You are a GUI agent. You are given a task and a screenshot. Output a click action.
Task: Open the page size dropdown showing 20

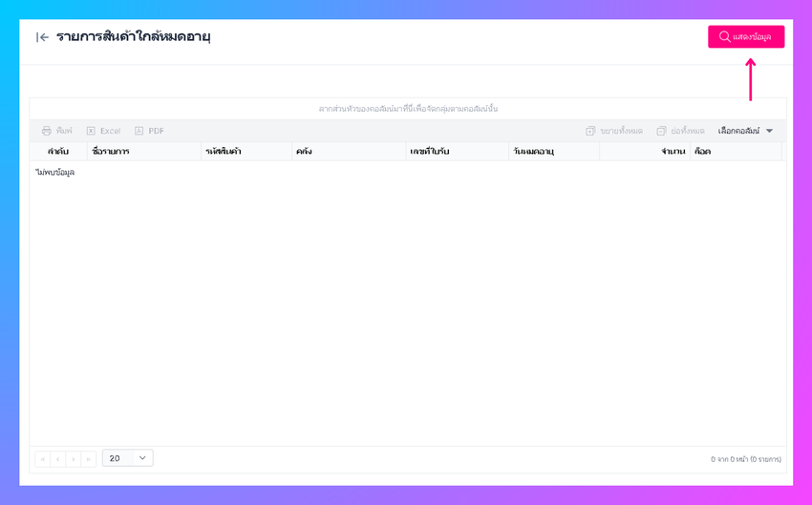(127, 458)
